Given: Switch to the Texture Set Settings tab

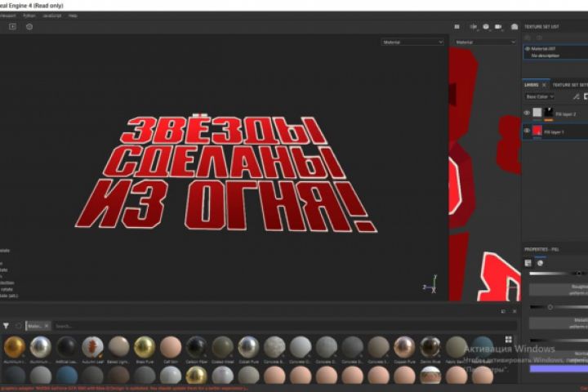Looking at the screenshot, I should pyautogui.click(x=570, y=85).
